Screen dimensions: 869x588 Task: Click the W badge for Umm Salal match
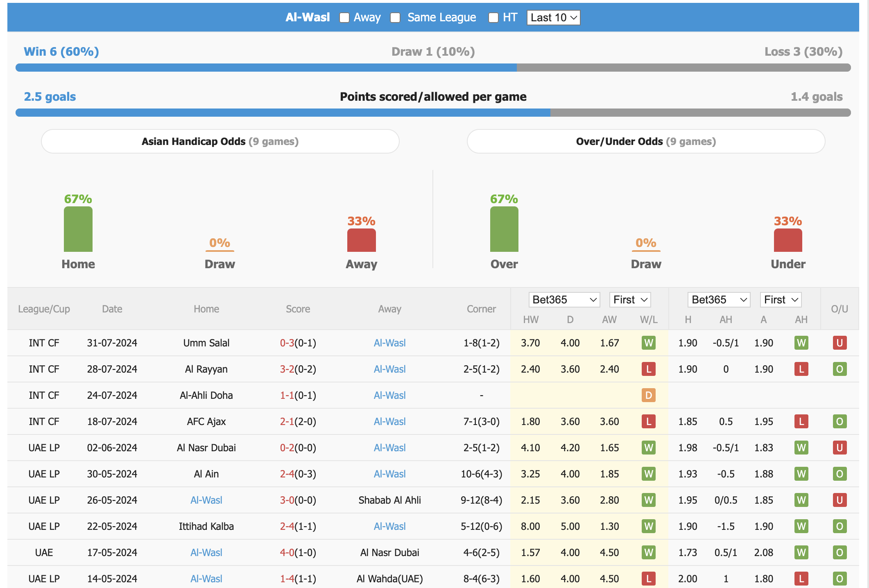coord(649,343)
